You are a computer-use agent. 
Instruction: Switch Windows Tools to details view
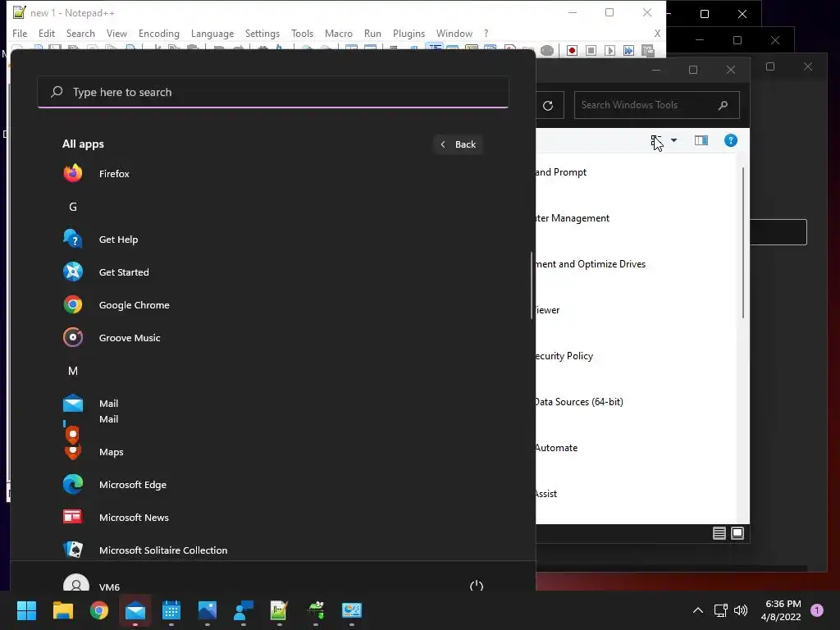pyautogui.click(x=719, y=533)
